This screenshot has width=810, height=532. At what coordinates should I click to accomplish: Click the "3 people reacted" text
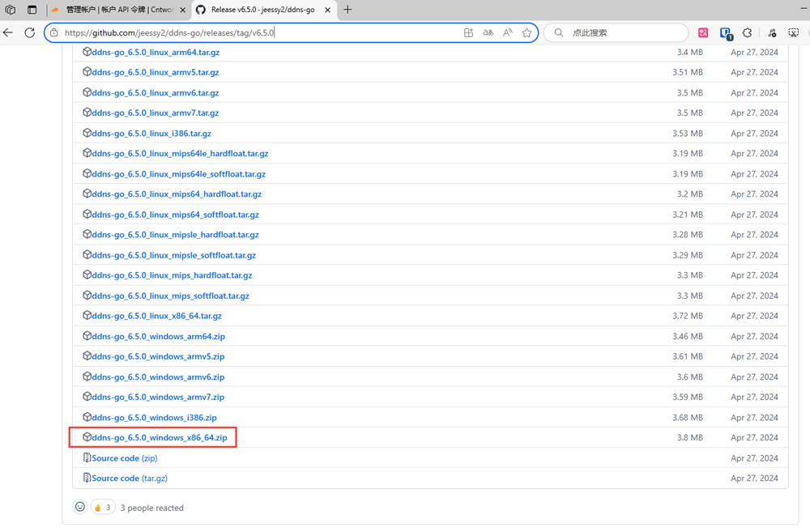(152, 508)
